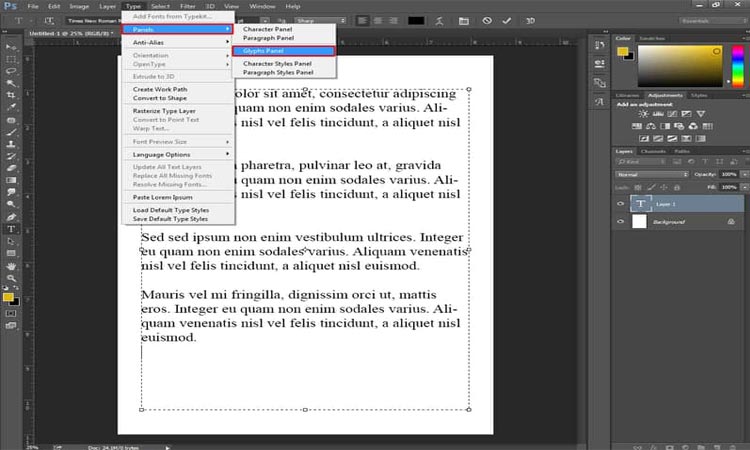Open the History panel icon in dock
Screen dimensions: 750x450
point(599,45)
